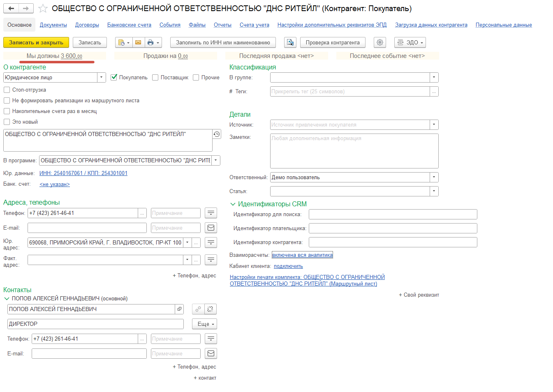The image size is (553, 392).
Task: Click the contact position field ДИРЕКТОР
Action: [x=95, y=324]
